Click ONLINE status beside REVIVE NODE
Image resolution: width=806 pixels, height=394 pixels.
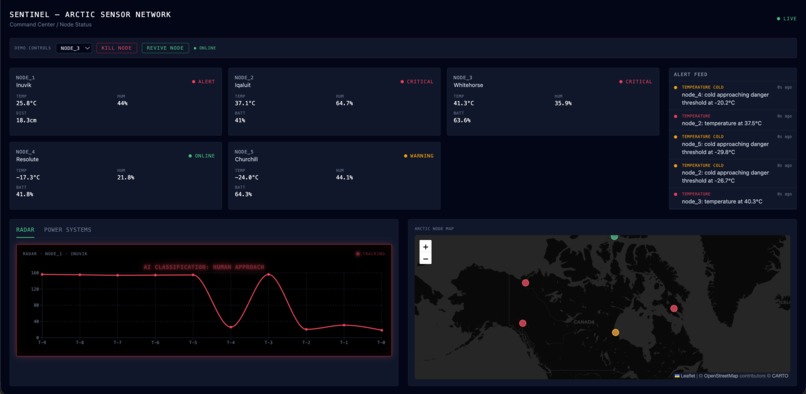(x=205, y=48)
